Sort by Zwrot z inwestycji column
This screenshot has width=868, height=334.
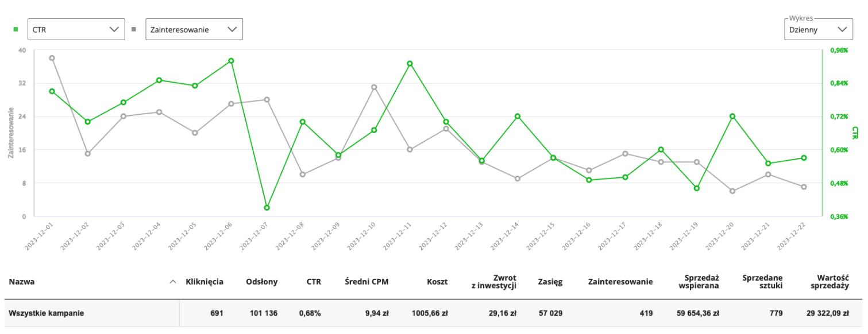click(493, 282)
